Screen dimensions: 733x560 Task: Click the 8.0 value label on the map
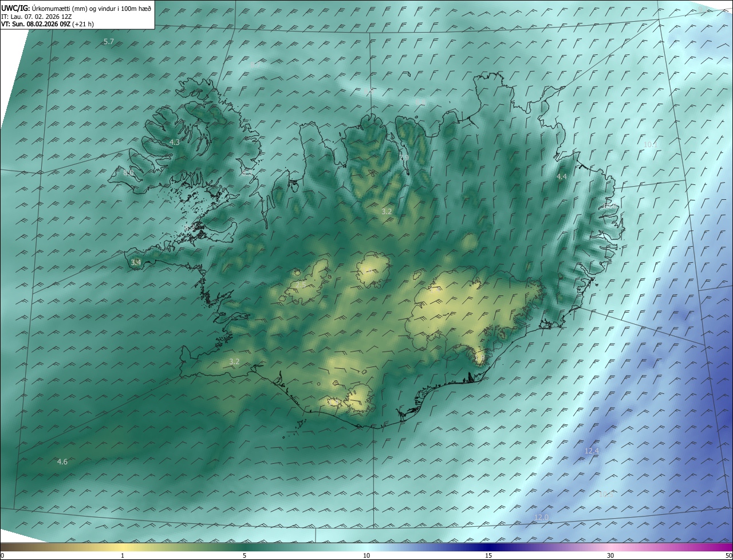coord(128,172)
